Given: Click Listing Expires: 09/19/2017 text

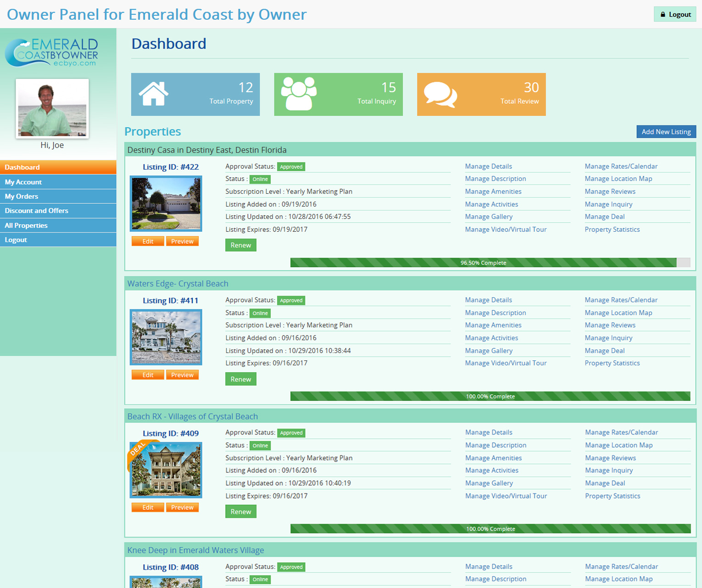Looking at the screenshot, I should point(266,230).
